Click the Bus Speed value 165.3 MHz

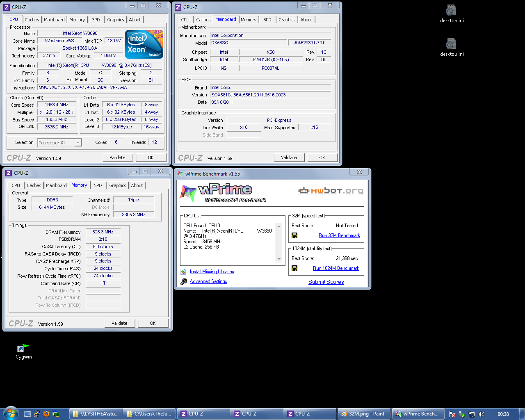click(x=57, y=120)
